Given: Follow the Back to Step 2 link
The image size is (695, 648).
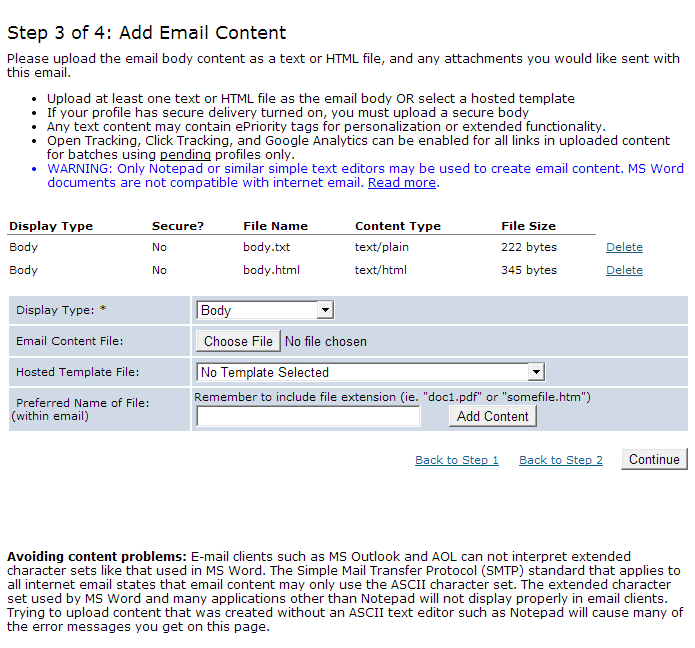Looking at the screenshot, I should (x=561, y=460).
